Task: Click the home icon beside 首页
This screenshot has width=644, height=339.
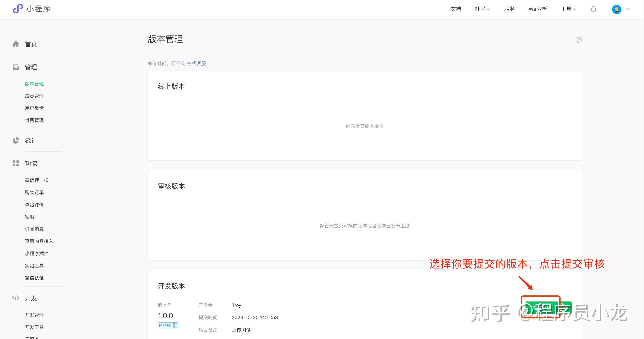Action: [x=16, y=44]
